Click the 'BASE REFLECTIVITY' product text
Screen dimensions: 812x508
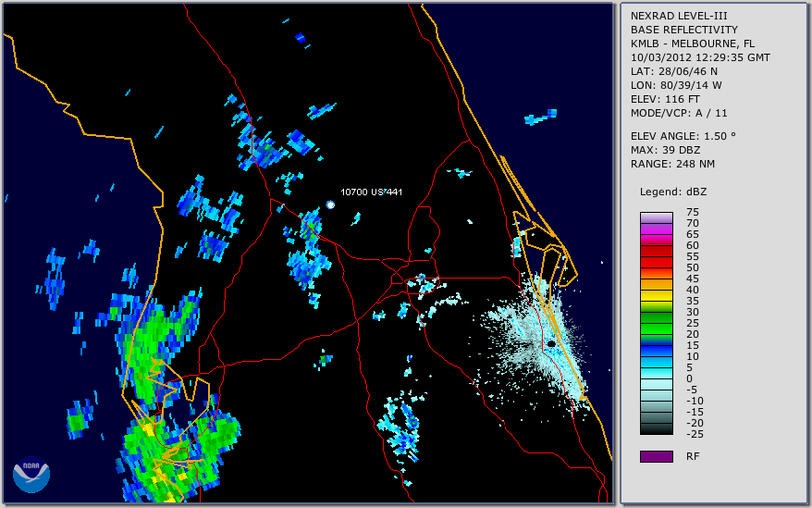click(684, 30)
